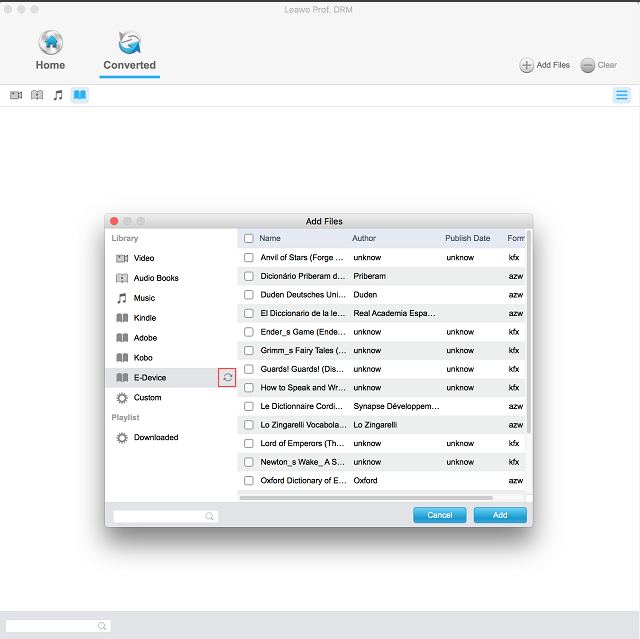This screenshot has width=640, height=639.
Task: Click the Real Academia Espa… author cell
Action: pyautogui.click(x=394, y=313)
